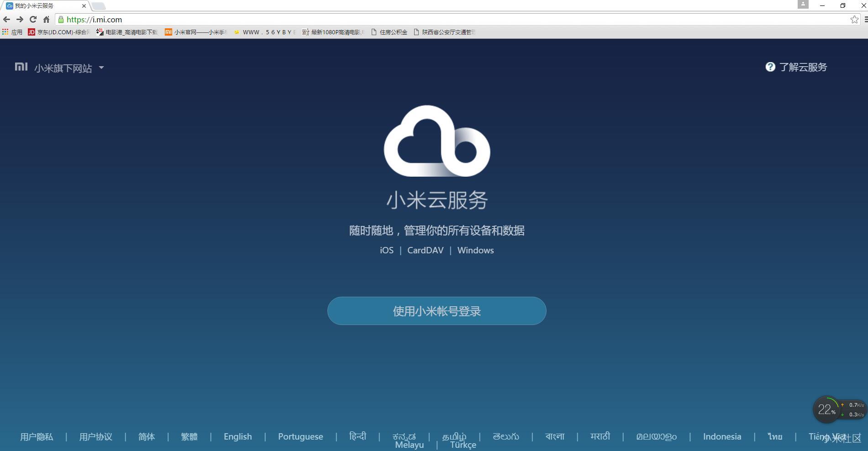Open the 用户隐私 link
The image size is (868, 451).
click(37, 437)
